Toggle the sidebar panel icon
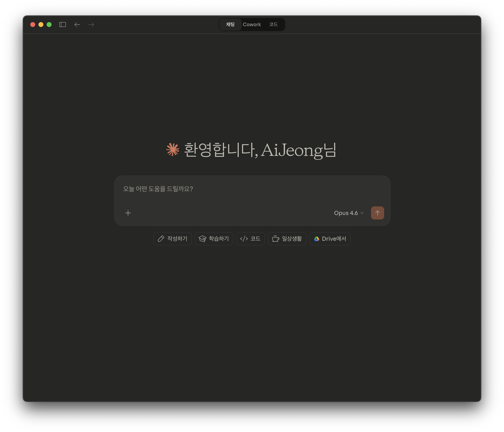504x432 pixels. point(63,25)
